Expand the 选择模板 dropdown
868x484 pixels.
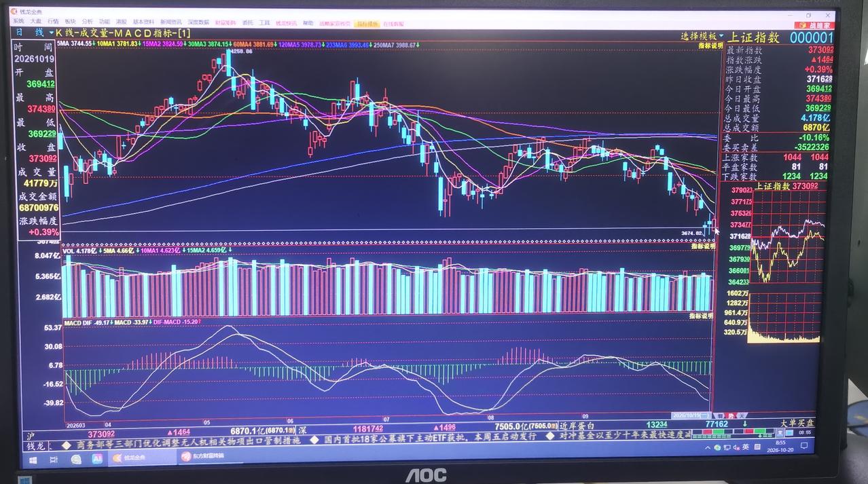pos(702,36)
